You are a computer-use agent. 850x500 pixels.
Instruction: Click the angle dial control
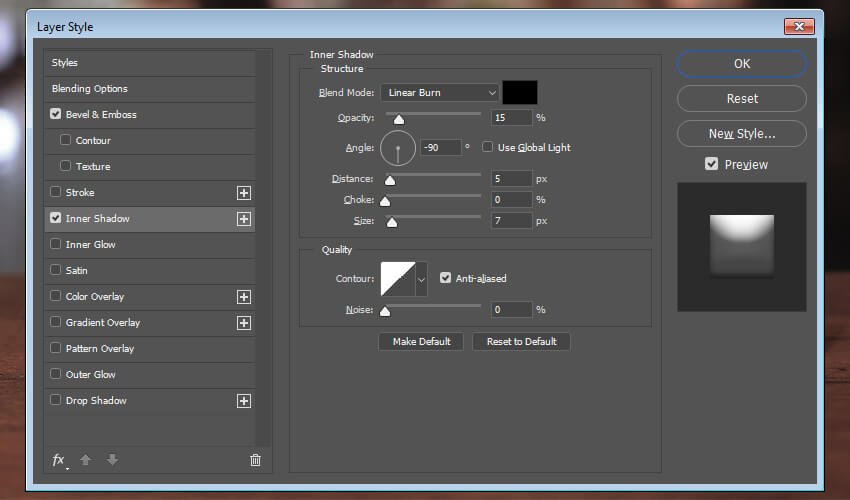pos(398,148)
